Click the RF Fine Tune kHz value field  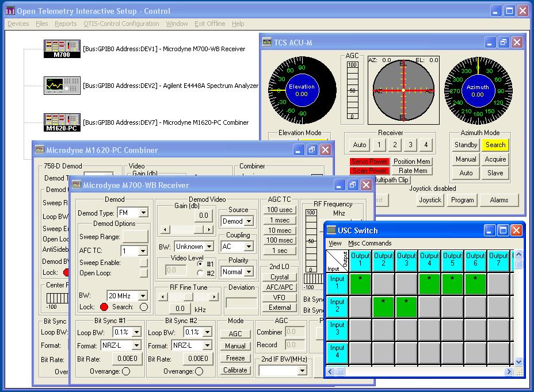(x=180, y=309)
